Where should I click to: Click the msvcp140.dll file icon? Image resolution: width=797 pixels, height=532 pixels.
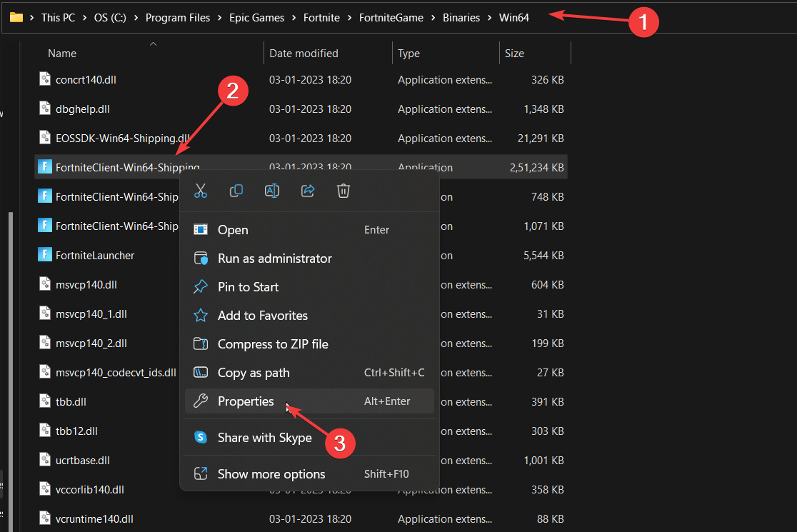(x=45, y=284)
